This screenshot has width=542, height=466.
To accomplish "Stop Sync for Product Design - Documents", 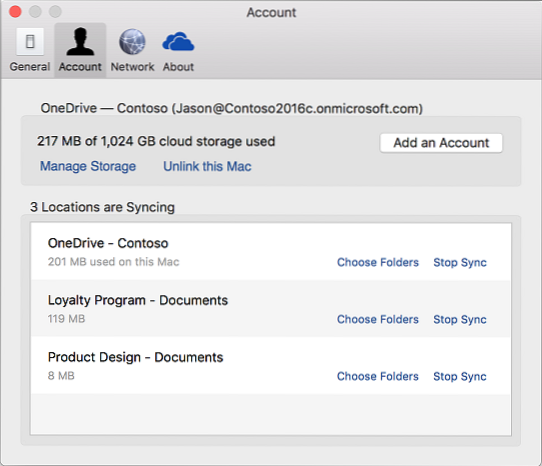I will point(460,376).
